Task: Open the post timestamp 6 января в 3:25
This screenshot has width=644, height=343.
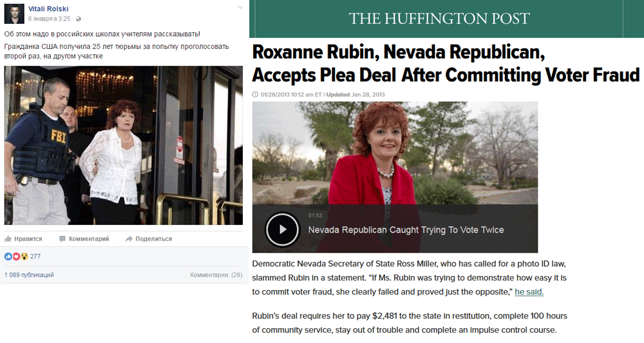Action: click(50, 19)
